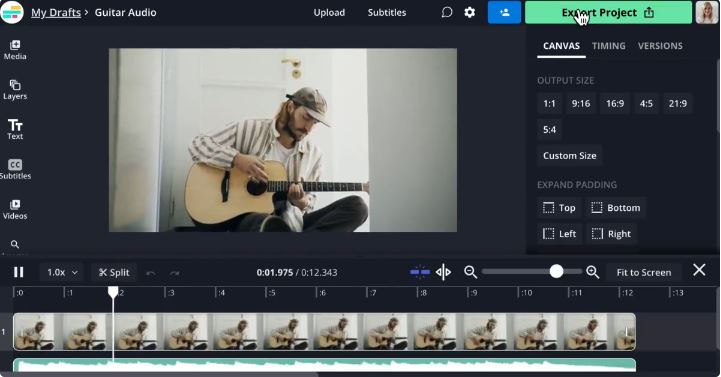
Task: Select 4:5 output size
Action: [646, 103]
